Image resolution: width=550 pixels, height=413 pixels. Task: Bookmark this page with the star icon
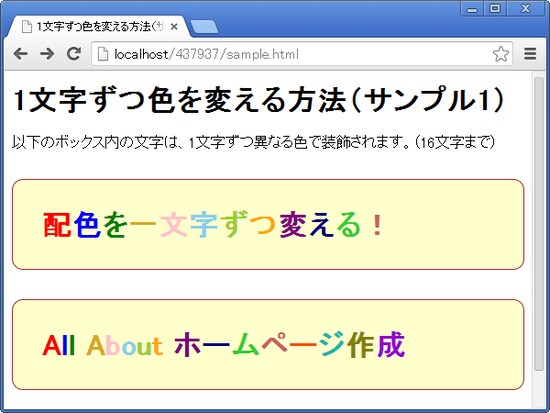click(501, 54)
